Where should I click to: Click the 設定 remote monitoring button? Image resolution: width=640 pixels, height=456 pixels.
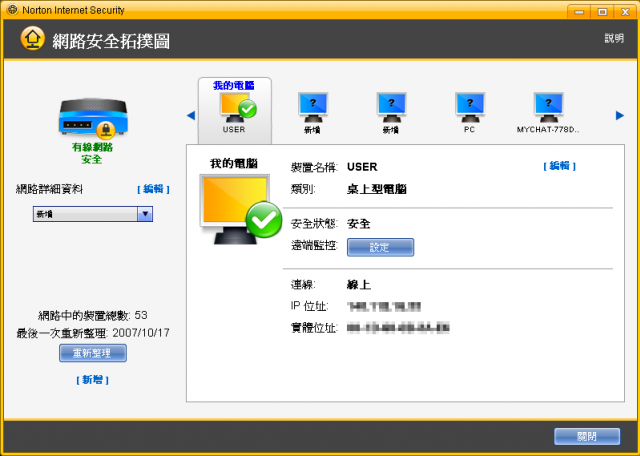[x=380, y=247]
